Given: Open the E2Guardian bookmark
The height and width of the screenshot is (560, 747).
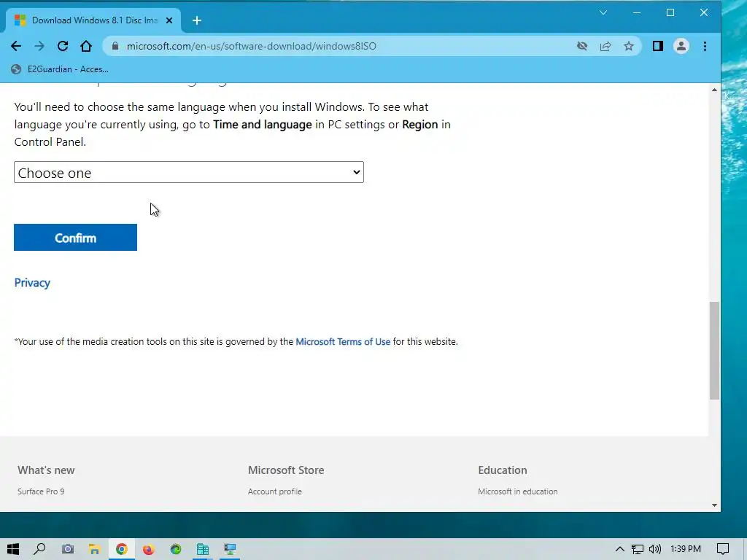Looking at the screenshot, I should coord(61,69).
